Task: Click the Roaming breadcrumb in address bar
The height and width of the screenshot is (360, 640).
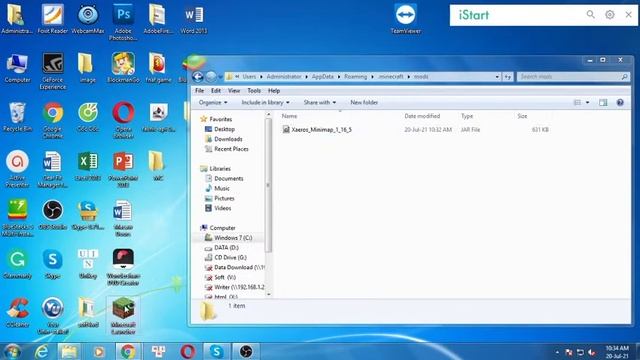Action: (355, 77)
